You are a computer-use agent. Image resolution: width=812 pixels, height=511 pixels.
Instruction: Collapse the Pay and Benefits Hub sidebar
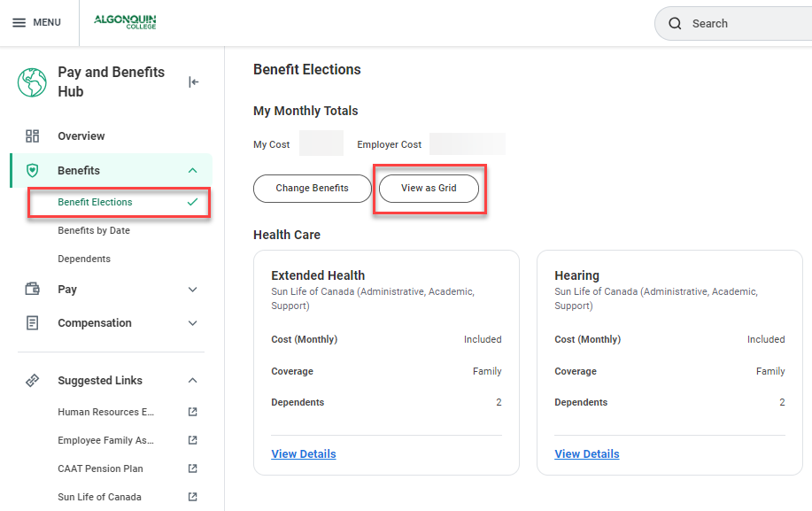point(193,82)
